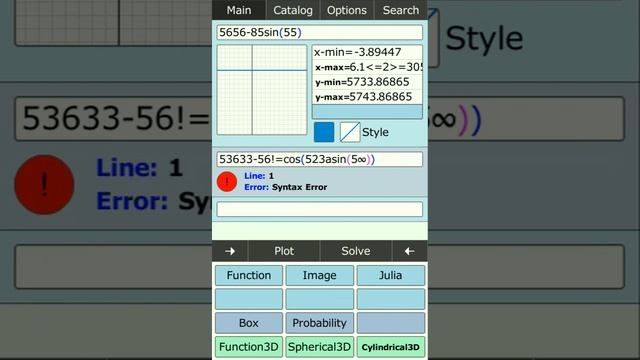Open the Main tab

239,10
